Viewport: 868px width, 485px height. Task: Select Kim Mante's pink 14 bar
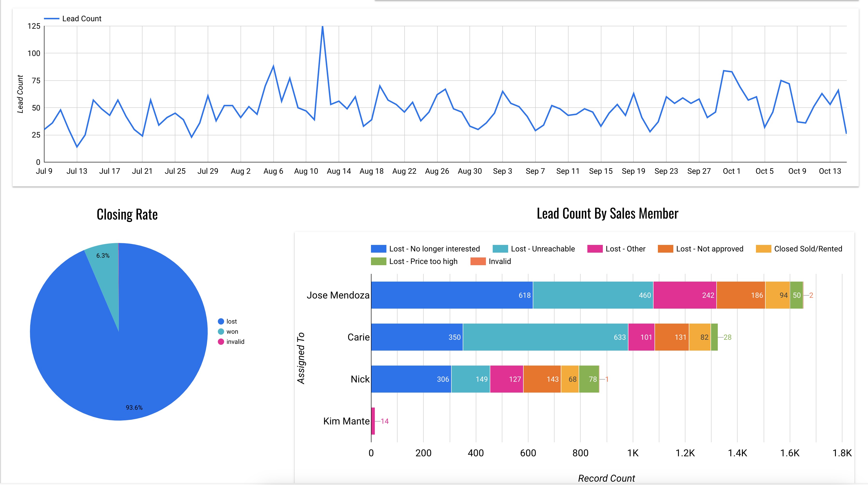point(373,421)
